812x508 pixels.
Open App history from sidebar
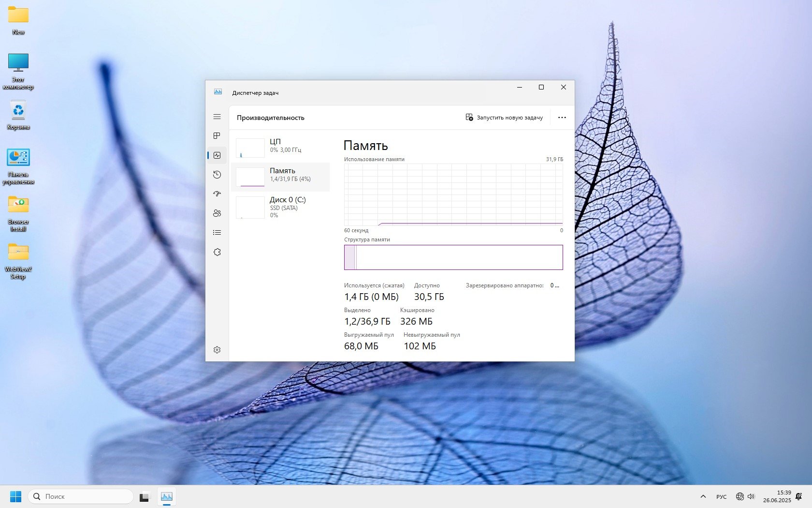[217, 175]
